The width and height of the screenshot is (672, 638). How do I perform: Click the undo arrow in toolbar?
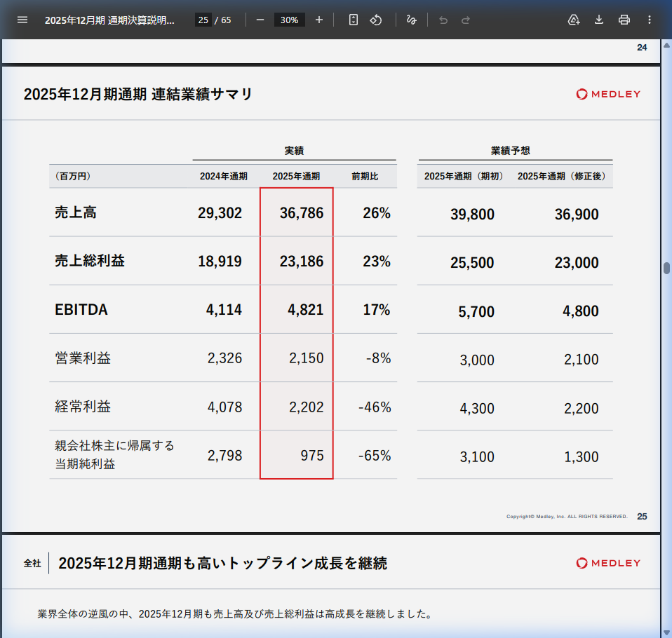point(443,20)
